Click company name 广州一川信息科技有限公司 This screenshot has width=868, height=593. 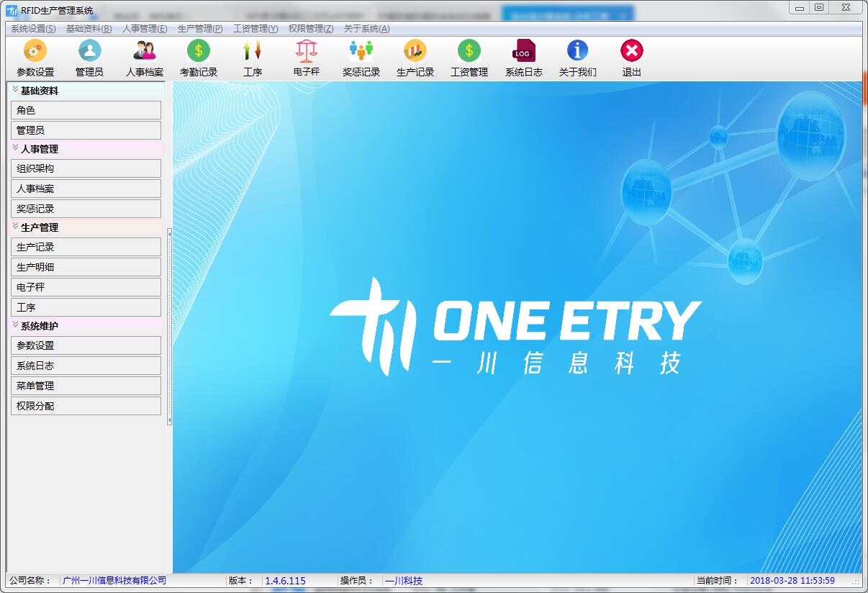114,581
